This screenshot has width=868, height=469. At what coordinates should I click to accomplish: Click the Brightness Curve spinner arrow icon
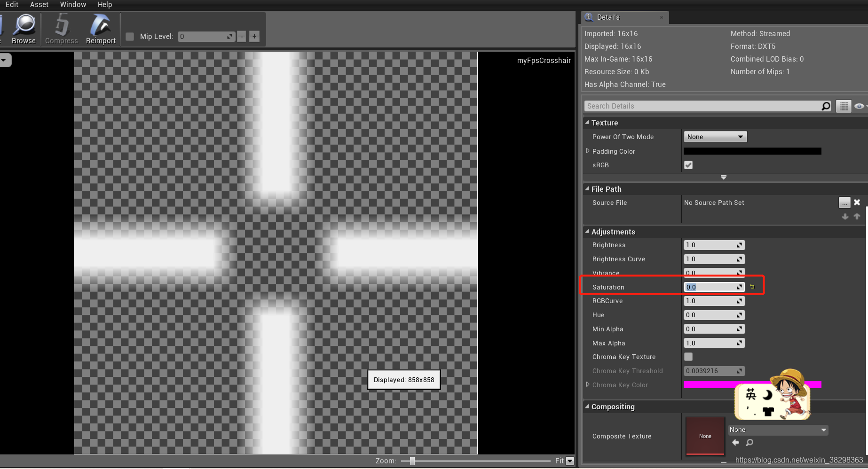pyautogui.click(x=740, y=259)
